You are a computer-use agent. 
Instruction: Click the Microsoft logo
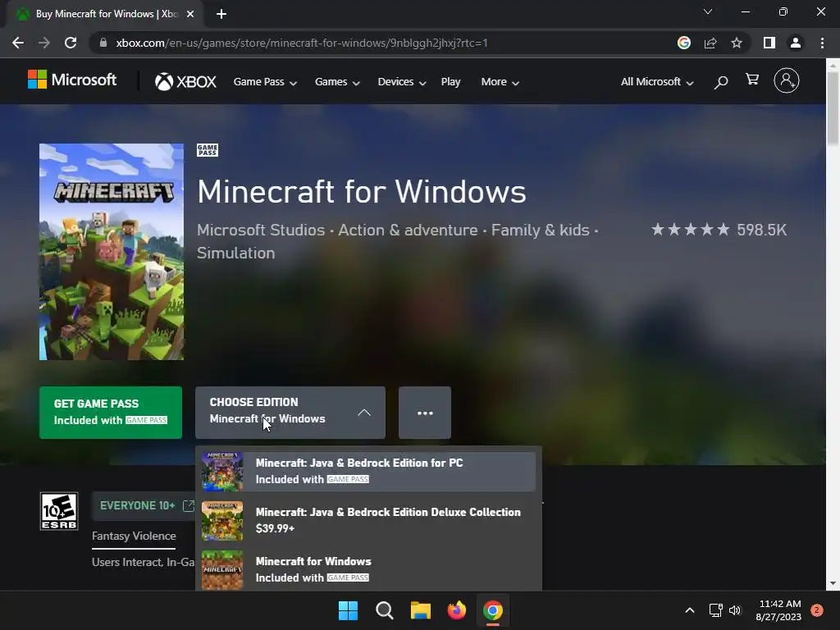72,80
